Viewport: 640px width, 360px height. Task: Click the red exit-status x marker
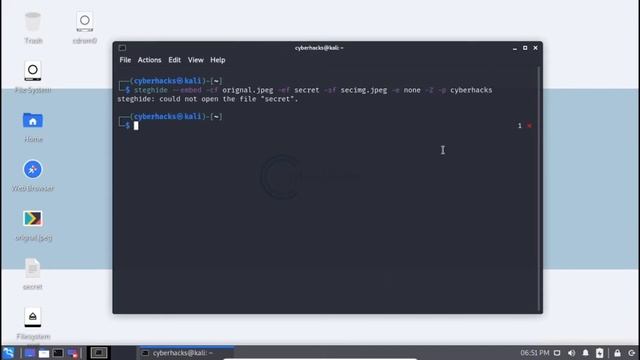(x=529, y=126)
